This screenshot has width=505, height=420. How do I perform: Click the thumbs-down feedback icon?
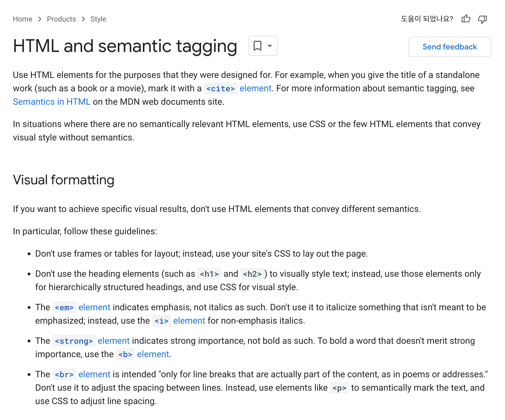point(483,19)
